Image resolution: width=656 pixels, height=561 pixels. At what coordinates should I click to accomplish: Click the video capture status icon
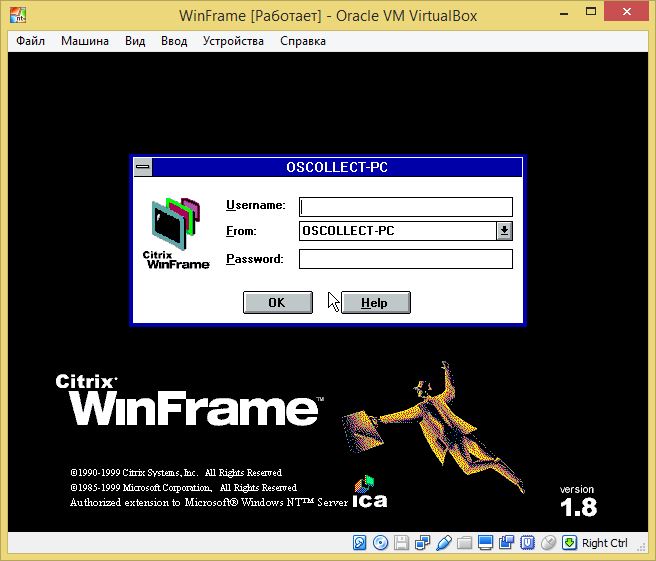tap(506, 543)
